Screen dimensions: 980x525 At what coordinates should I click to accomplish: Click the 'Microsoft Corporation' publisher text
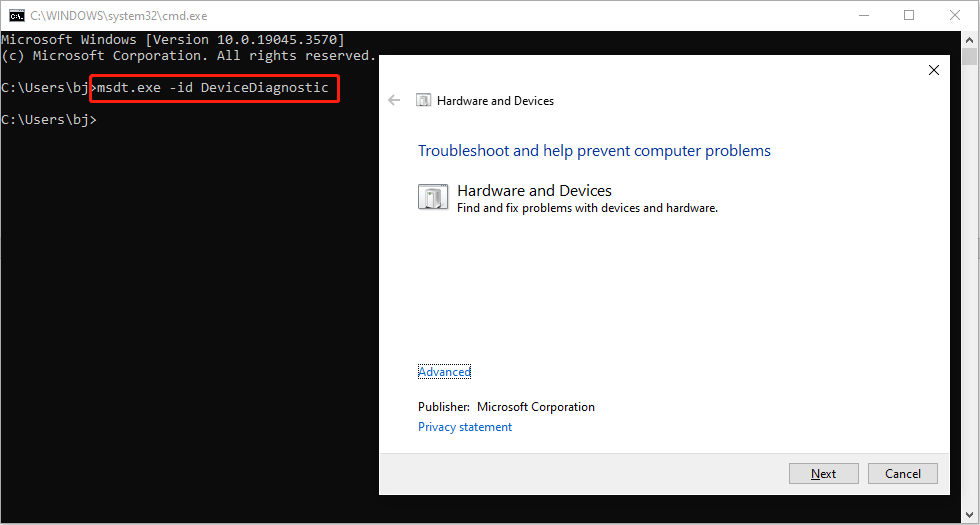click(536, 407)
